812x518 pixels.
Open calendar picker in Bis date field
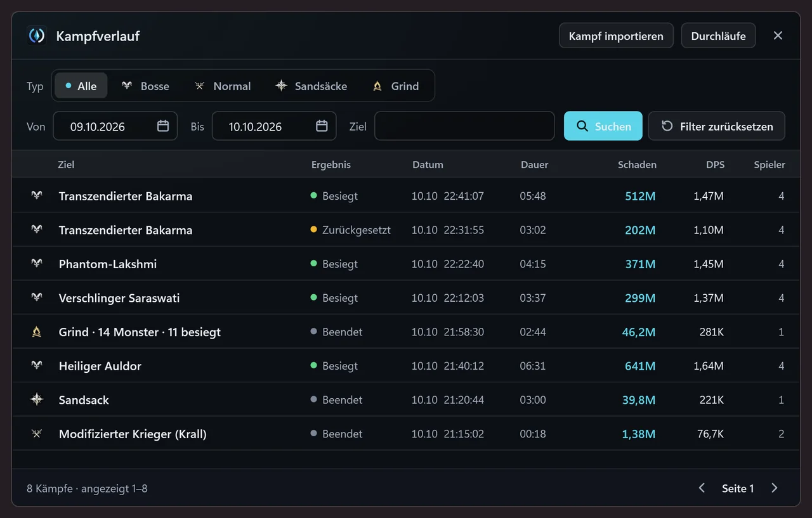click(322, 126)
